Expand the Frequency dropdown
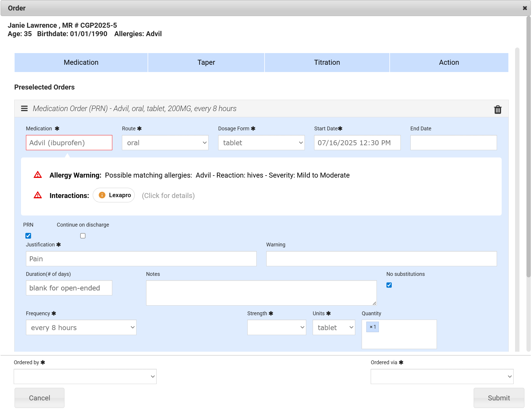 pyautogui.click(x=81, y=327)
